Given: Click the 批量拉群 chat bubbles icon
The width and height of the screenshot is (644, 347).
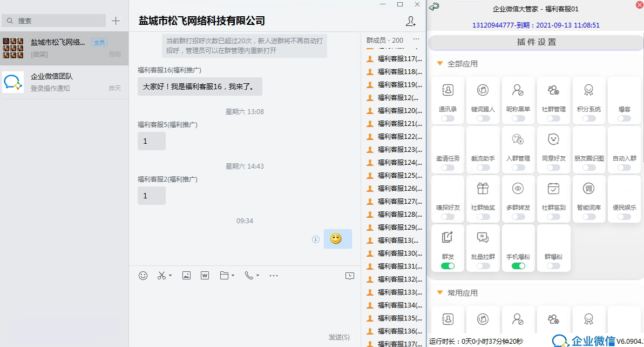Looking at the screenshot, I should coord(483,238).
